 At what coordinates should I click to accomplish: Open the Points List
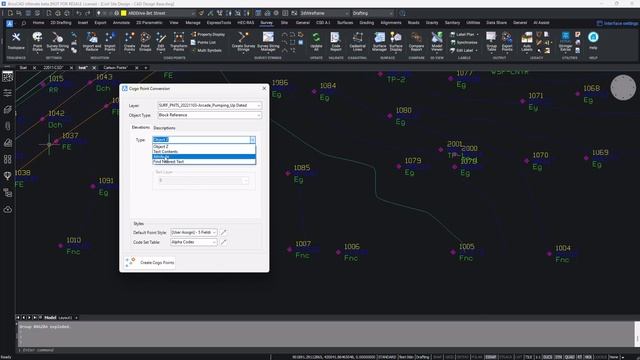tap(203, 42)
